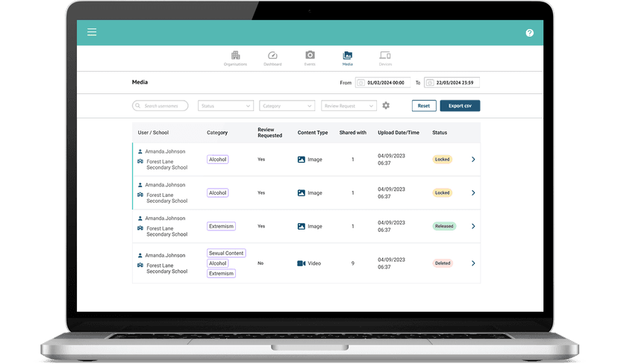Click first row Locked status badge
618x364 pixels.
click(442, 160)
